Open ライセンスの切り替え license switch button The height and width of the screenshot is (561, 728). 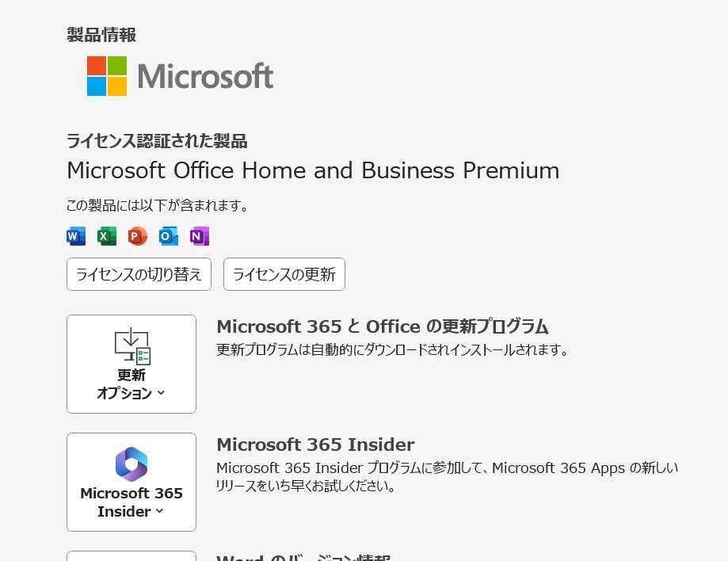(x=139, y=274)
